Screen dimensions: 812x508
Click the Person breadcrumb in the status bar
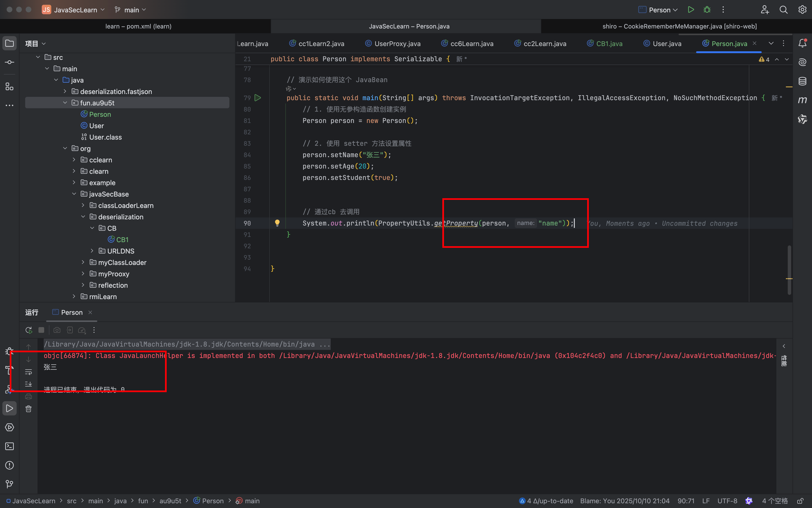[209, 501]
